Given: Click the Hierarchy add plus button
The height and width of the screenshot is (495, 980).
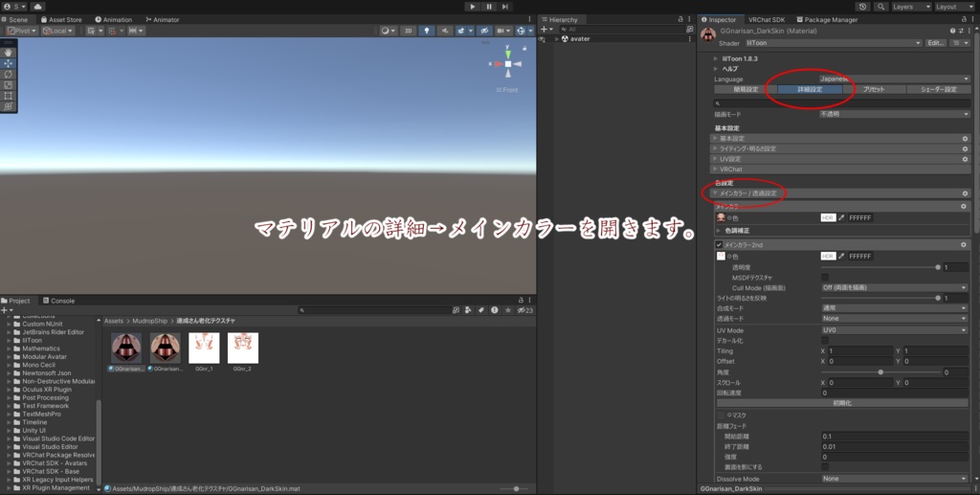Looking at the screenshot, I should click(x=545, y=30).
